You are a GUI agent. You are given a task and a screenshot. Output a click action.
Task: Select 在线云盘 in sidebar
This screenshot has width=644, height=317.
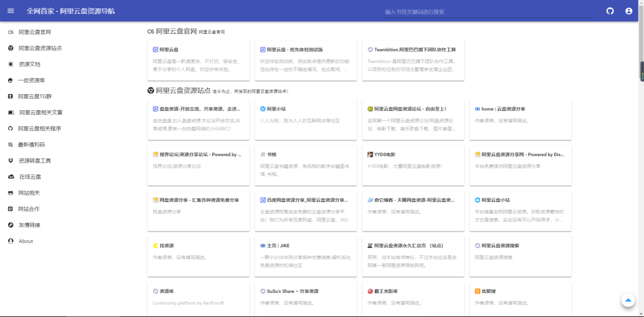[30, 177]
